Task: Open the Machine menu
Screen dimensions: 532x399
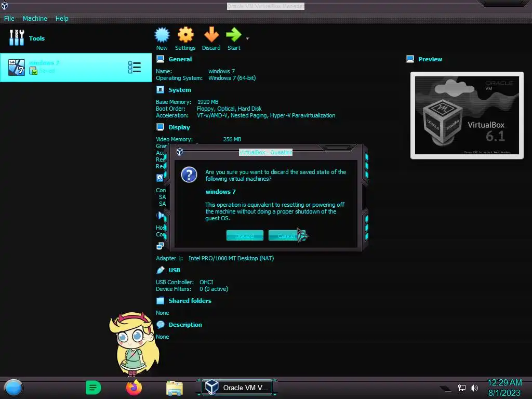Action: (x=35, y=18)
